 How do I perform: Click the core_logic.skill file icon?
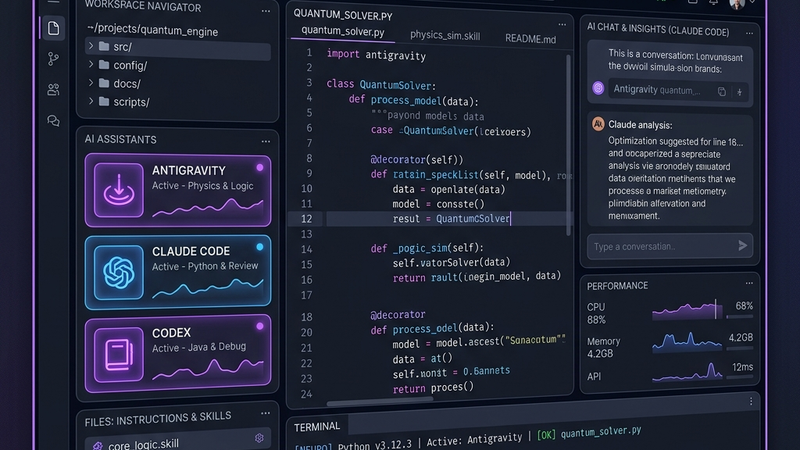tap(97, 445)
